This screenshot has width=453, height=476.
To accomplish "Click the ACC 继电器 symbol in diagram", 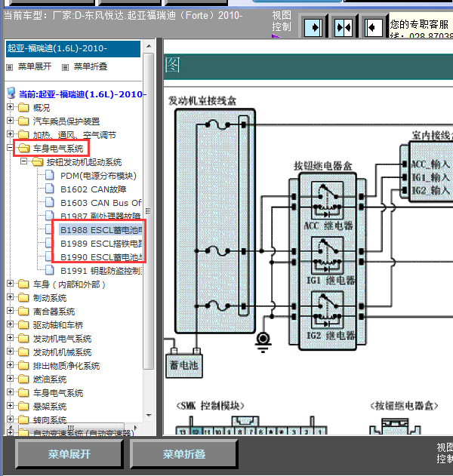I will click(x=328, y=201).
